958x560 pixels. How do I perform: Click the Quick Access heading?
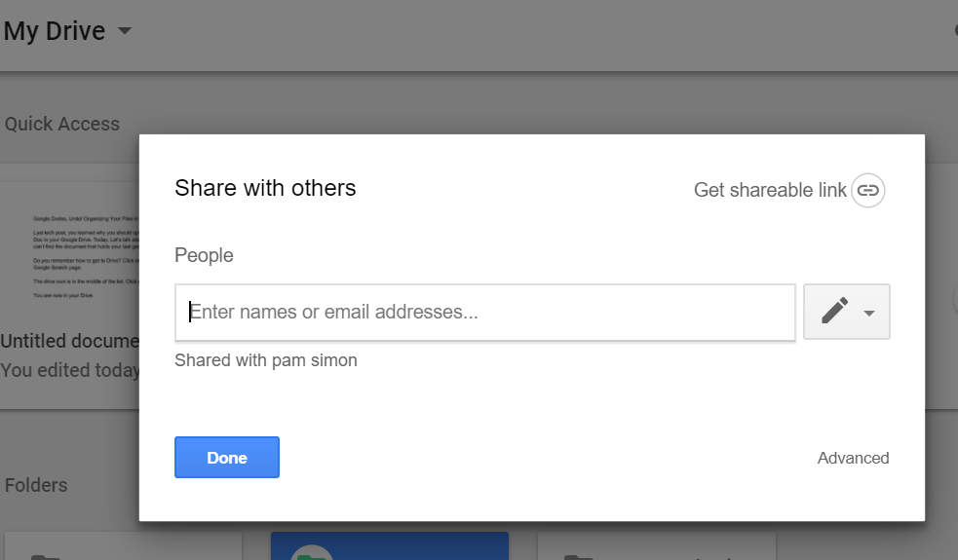pos(62,124)
